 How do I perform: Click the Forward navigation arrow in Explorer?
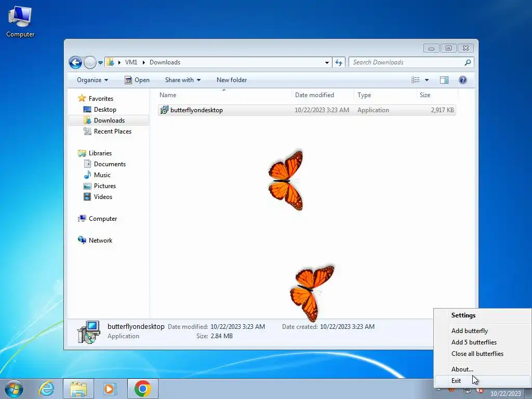tap(90, 62)
